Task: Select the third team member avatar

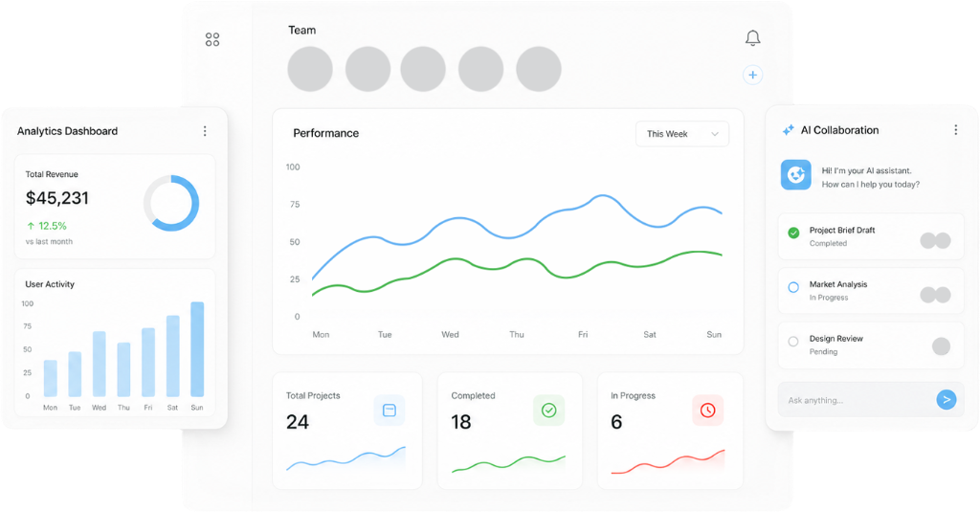Action: 423,69
